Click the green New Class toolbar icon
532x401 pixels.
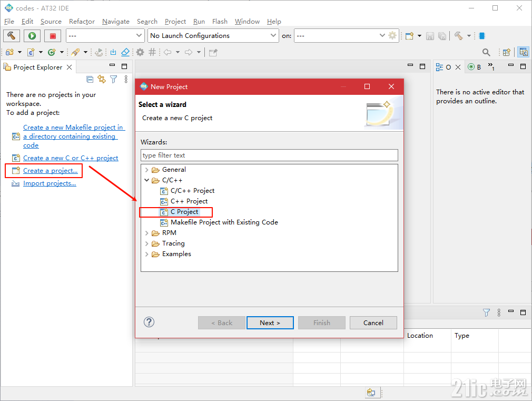52,52
